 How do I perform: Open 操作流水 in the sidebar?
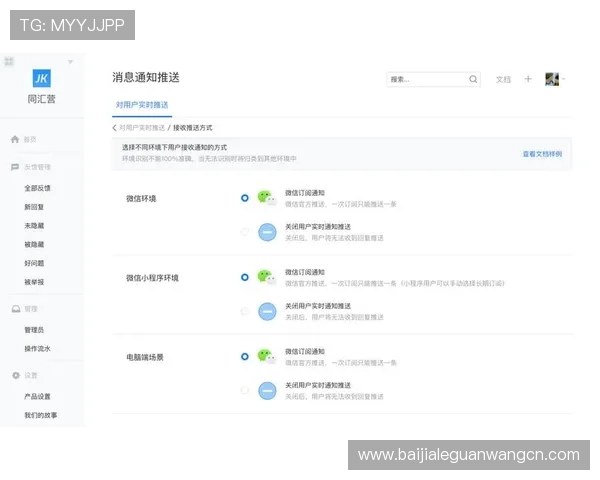pos(38,348)
